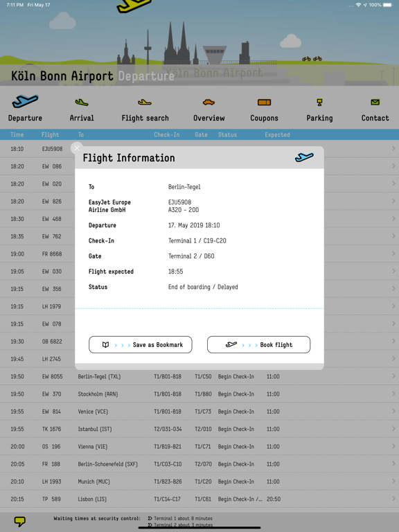Tap check-in value Terminal 1 / C19-C20

[197, 240]
